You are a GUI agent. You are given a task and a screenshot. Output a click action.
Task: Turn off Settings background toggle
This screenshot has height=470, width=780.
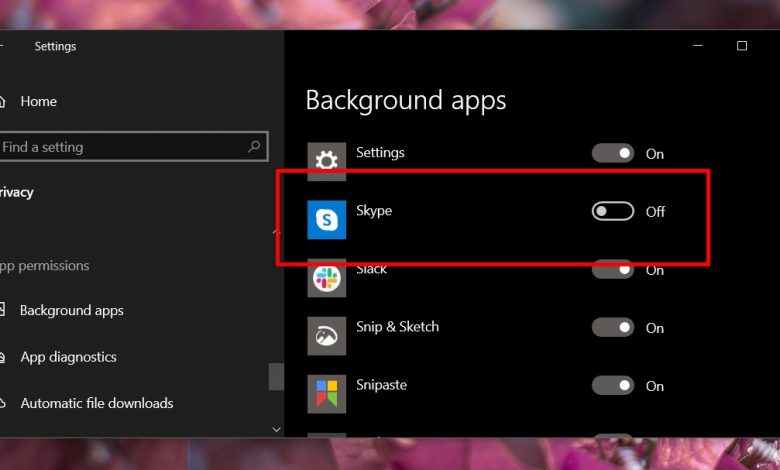tap(612, 153)
